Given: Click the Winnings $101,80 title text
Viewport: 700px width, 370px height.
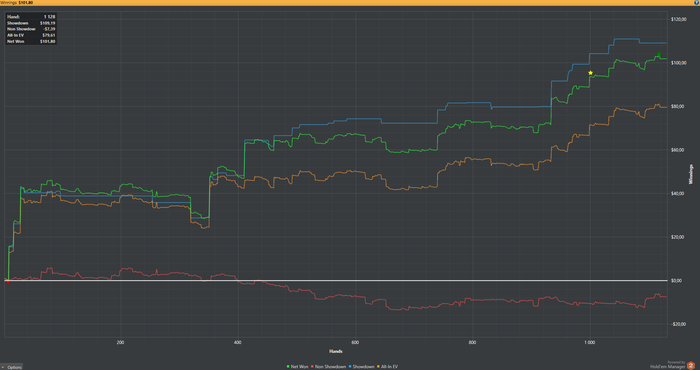Looking at the screenshot, I should [17, 3].
